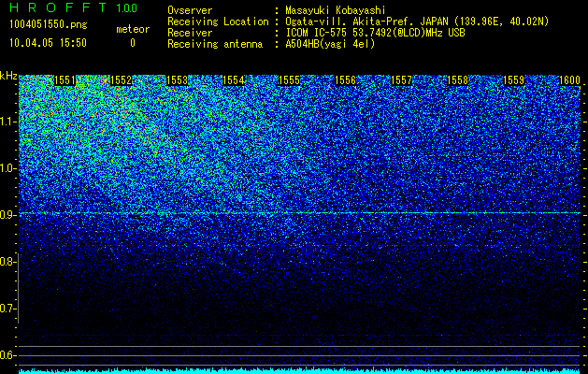Click the 0.7 frequency axis label
The height and width of the screenshot is (374, 588).
point(8,309)
